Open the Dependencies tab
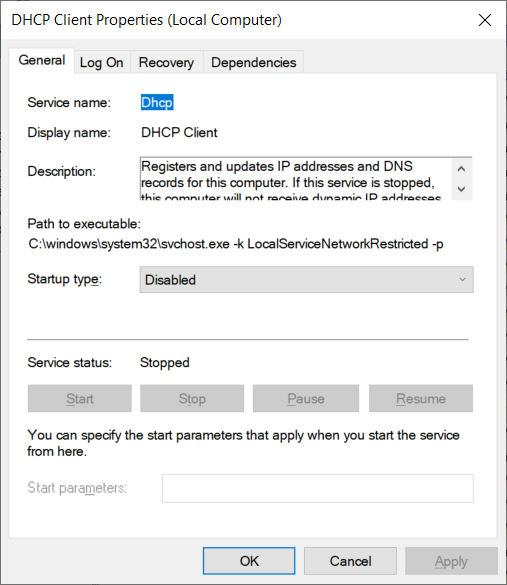 (254, 62)
